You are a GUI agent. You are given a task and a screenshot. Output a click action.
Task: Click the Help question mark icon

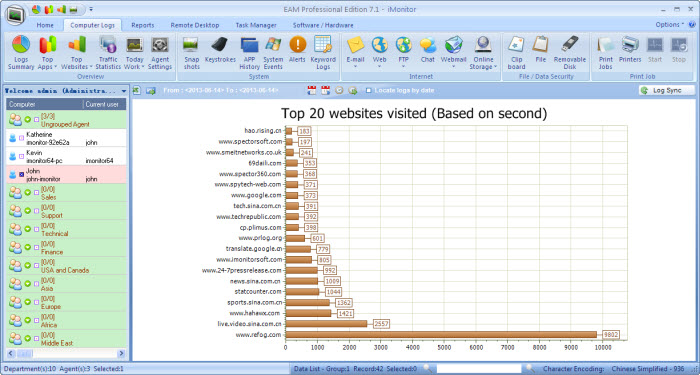tap(692, 25)
